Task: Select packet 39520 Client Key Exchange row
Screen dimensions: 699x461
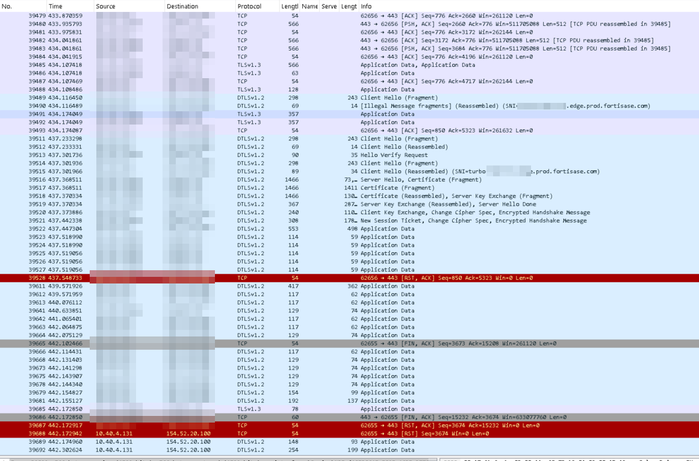Action: [350, 213]
